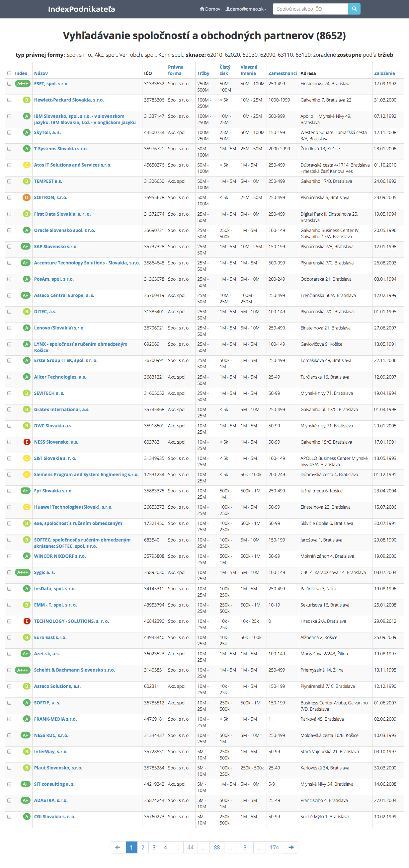Viewport: 409px width, 868px height.
Task: Click the A+++ index badge for ESET
Action: (23, 84)
